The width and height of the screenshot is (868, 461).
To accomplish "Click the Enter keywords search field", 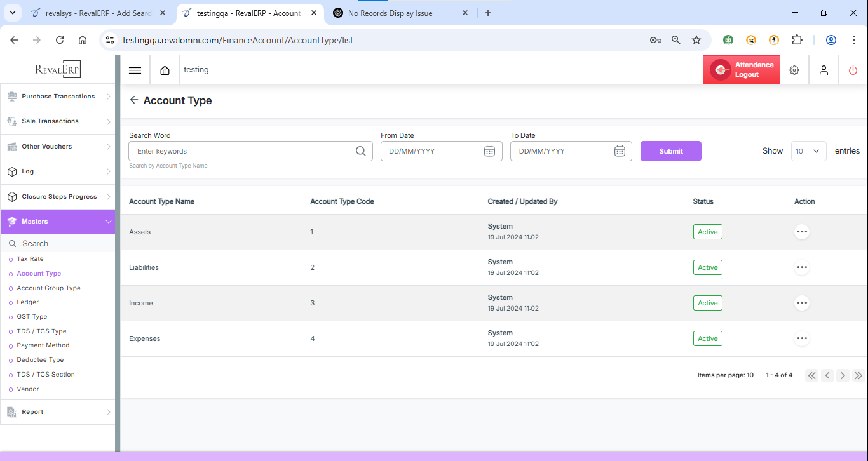I will coord(241,151).
